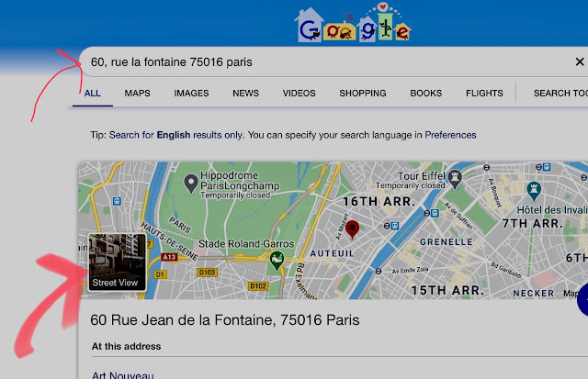The width and height of the screenshot is (588, 379).
Task: Click the green Stade Roland-Garros marker
Action: (277, 261)
